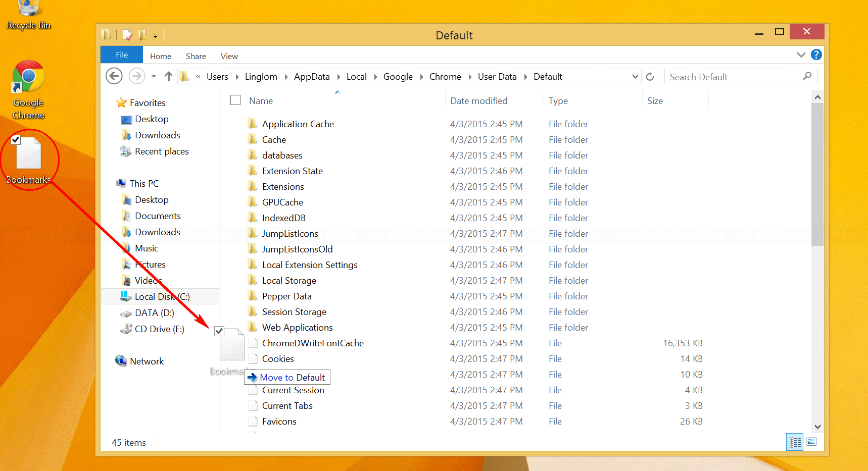Click the Forward navigation arrow
868x471 pixels.
(x=136, y=76)
